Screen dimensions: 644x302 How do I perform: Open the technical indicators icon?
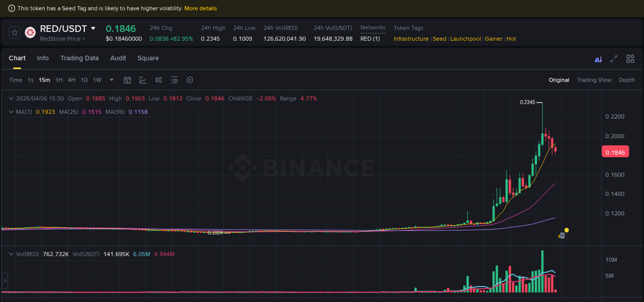pyautogui.click(x=143, y=80)
